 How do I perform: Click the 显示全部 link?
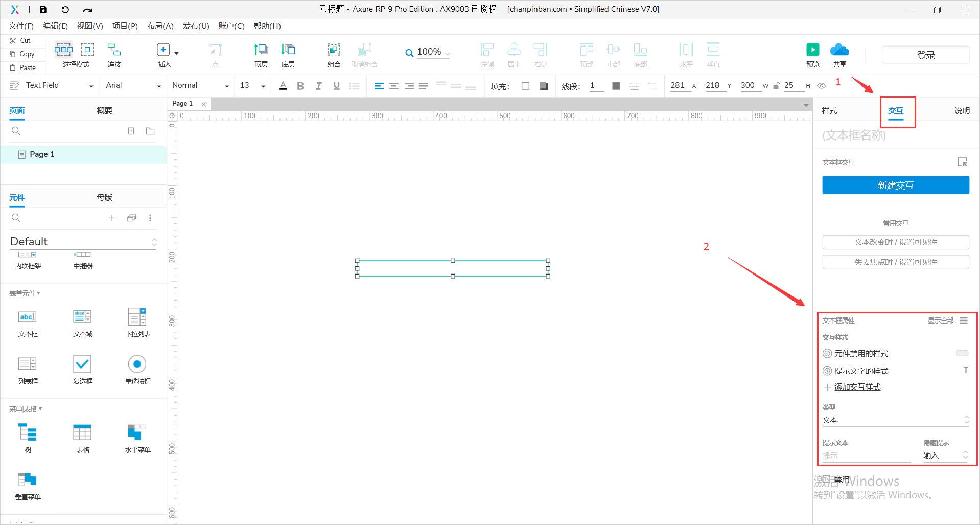tap(941, 321)
